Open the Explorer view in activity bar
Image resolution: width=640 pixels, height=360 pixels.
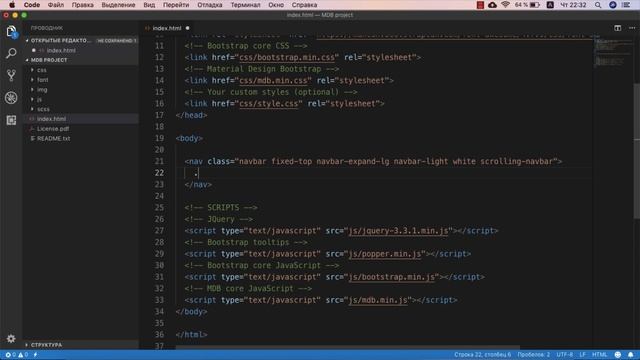[11, 31]
